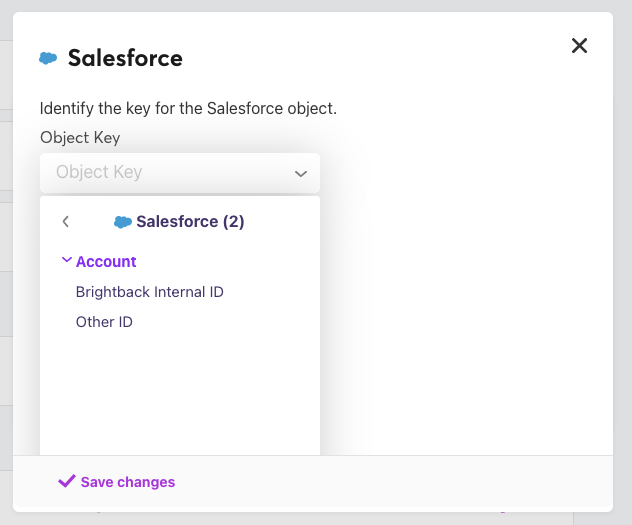Click the Save changes button
Viewport: 632px width, 525px height.
click(116, 482)
